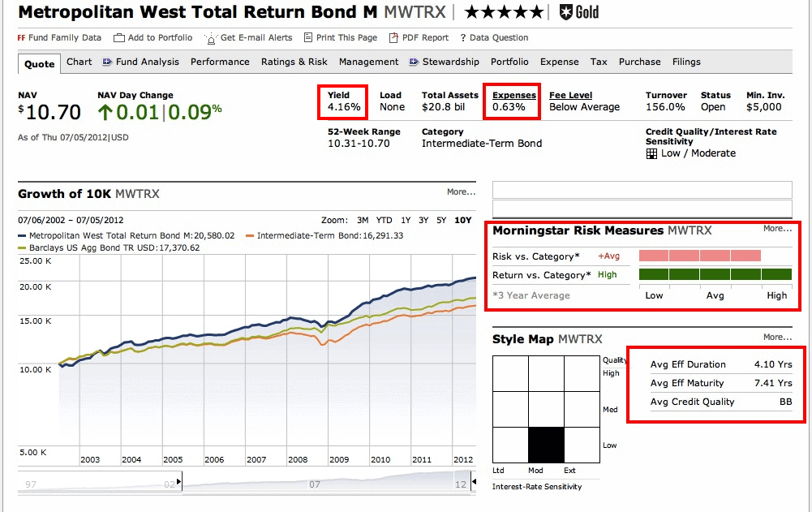Open More link in Growth of 10K
This screenshot has height=512, width=812.
pos(461,191)
